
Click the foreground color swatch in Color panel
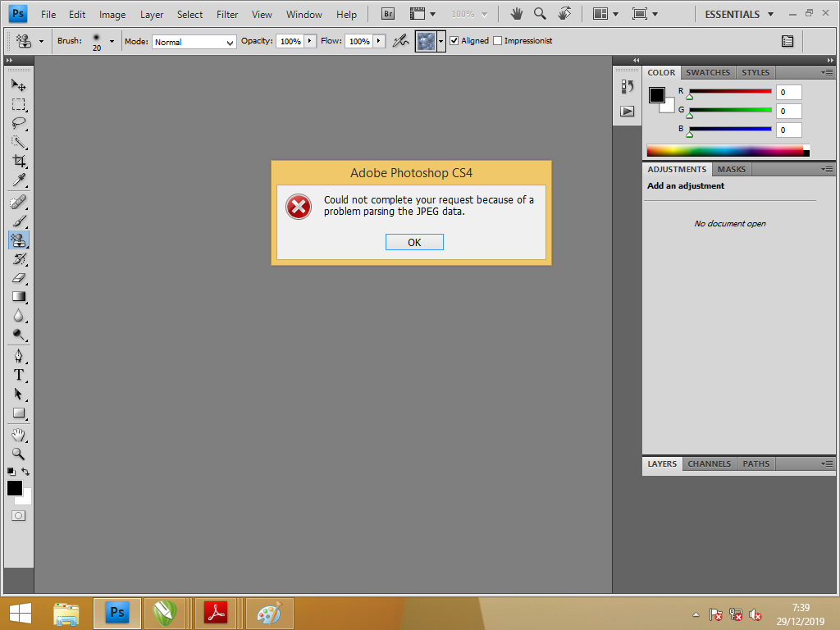657,95
